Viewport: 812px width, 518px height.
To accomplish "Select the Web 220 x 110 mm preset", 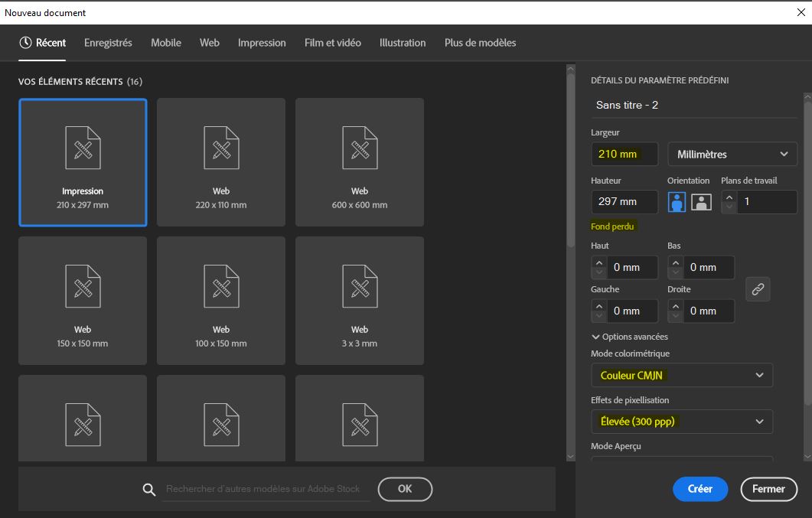I will [221, 162].
